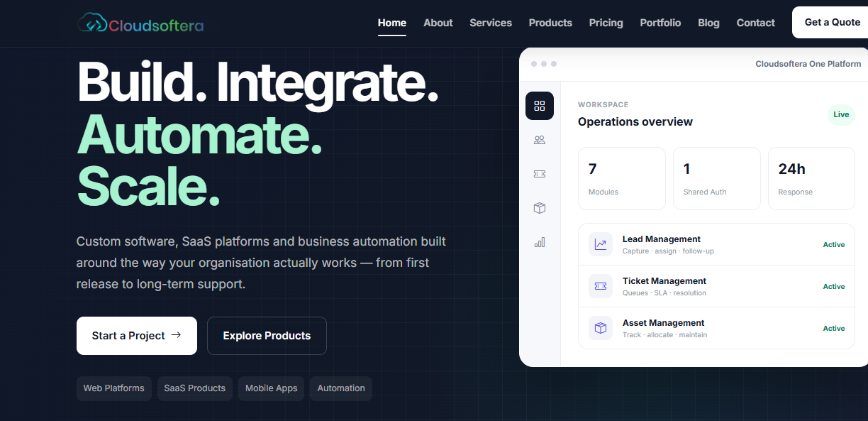Click 'Queues · SLA · resolution' text
The height and width of the screenshot is (421, 868).
point(664,293)
